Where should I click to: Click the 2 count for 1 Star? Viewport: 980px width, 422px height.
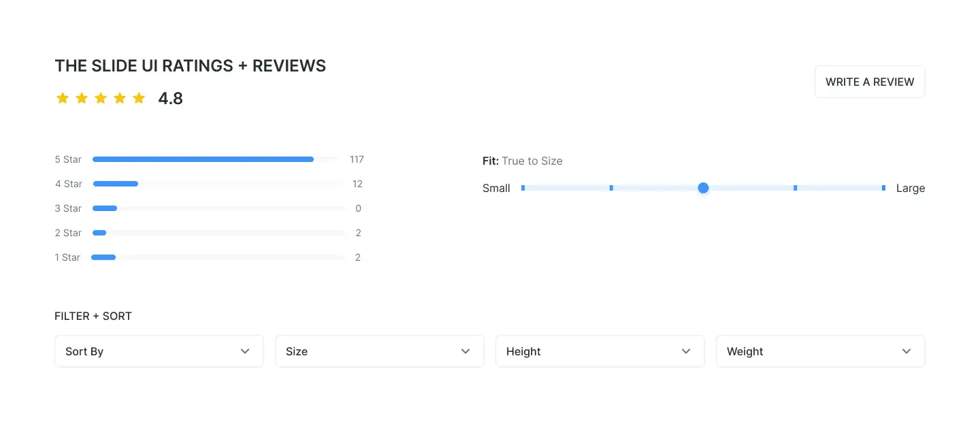pos(358,257)
